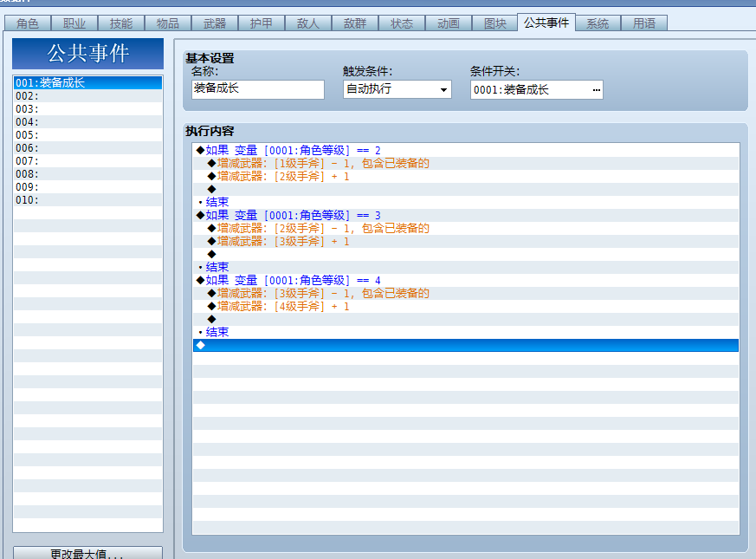This screenshot has height=559, width=756.
Task: Select the 如果 变量 == 4 command line
Action: pyautogui.click(x=466, y=280)
